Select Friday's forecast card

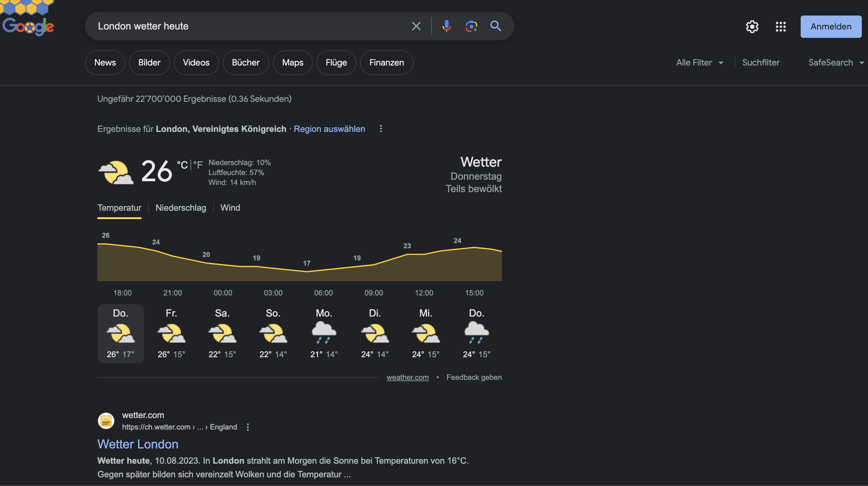tap(171, 333)
